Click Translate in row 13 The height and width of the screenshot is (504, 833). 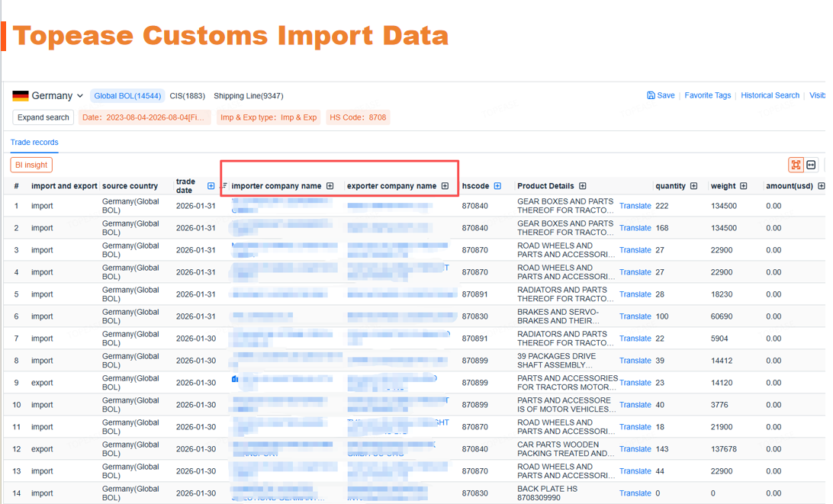[x=635, y=471]
